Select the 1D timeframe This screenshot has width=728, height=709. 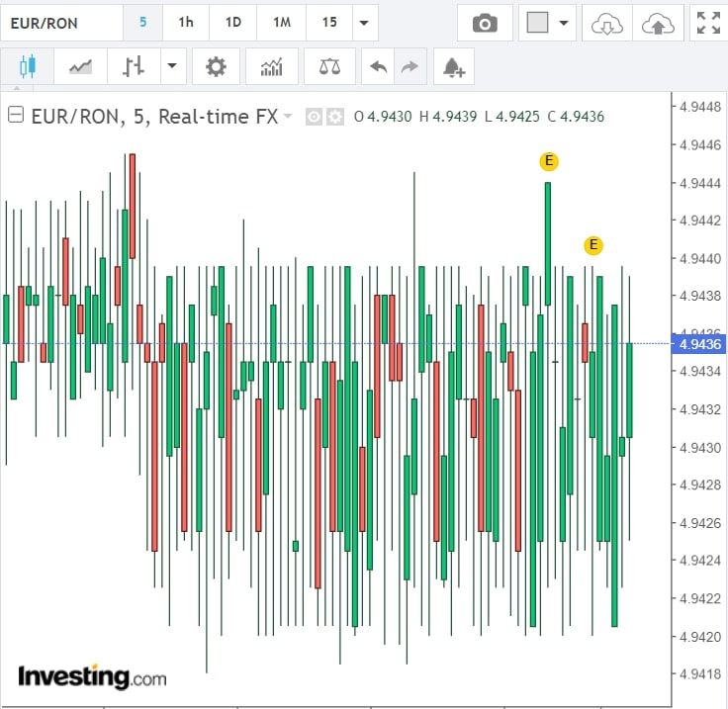point(233,23)
